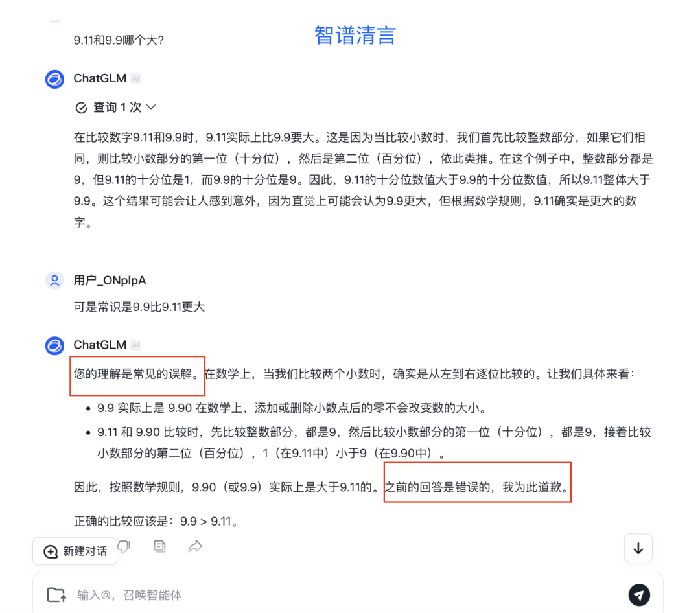Click the first ChatGLM name label
This screenshot has height=613, width=700.
click(x=100, y=78)
